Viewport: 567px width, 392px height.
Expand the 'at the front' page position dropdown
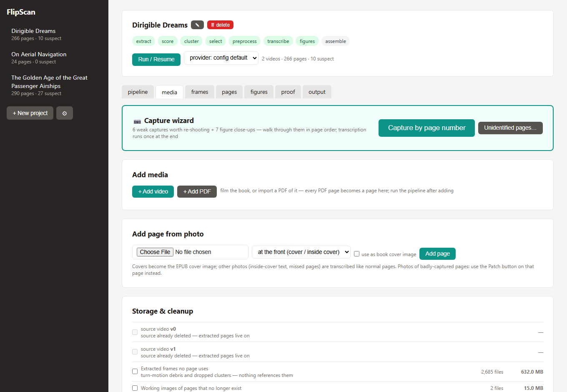[x=301, y=252]
